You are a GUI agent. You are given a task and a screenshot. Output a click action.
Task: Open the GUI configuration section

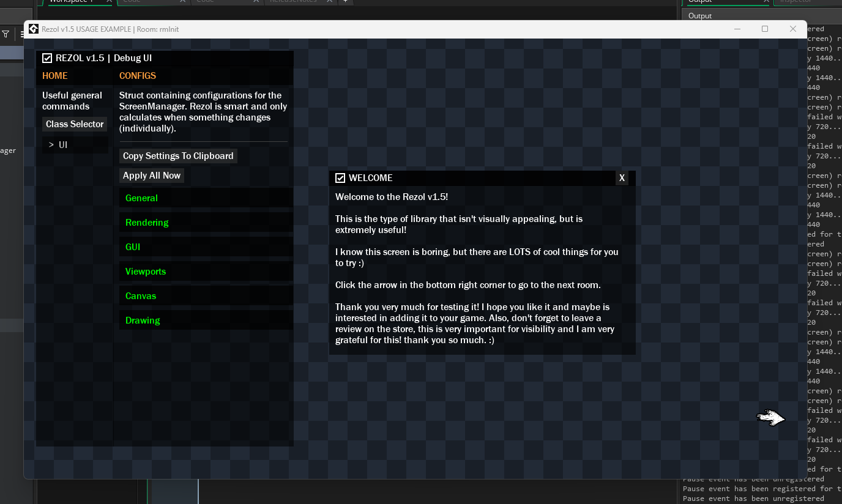(x=132, y=246)
